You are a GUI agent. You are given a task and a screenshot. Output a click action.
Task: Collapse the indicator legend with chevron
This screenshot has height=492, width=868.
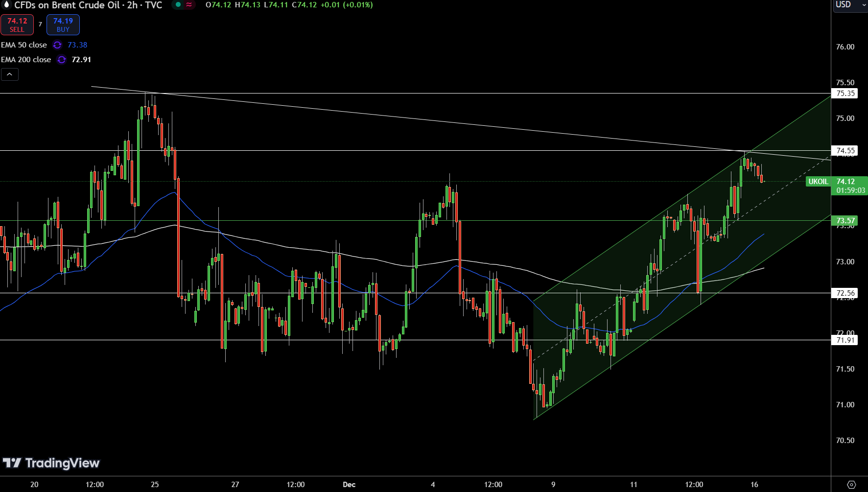[10, 74]
